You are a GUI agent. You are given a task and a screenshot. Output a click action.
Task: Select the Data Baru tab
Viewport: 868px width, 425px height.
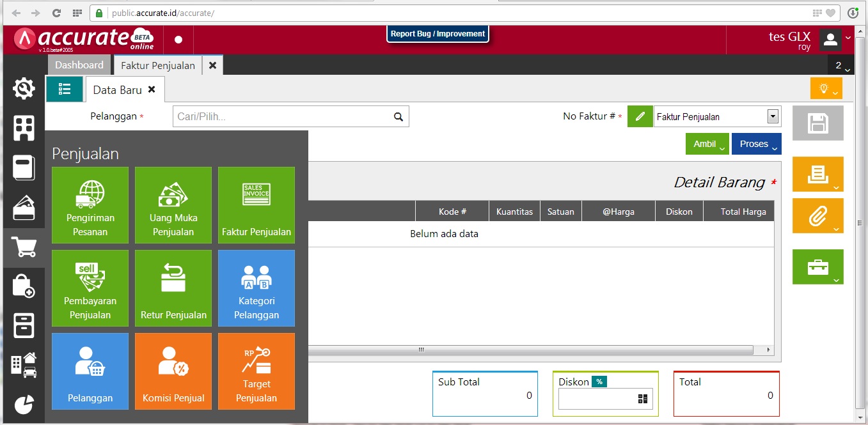pyautogui.click(x=119, y=89)
